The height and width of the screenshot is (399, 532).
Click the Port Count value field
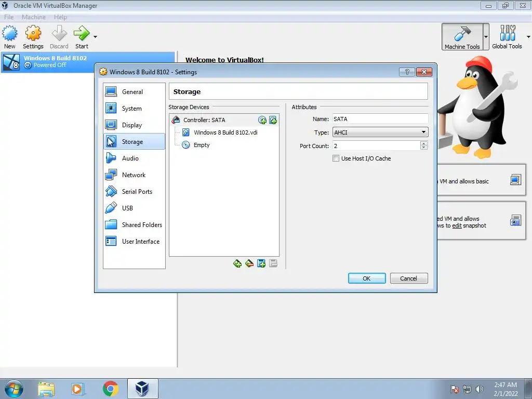[376, 146]
